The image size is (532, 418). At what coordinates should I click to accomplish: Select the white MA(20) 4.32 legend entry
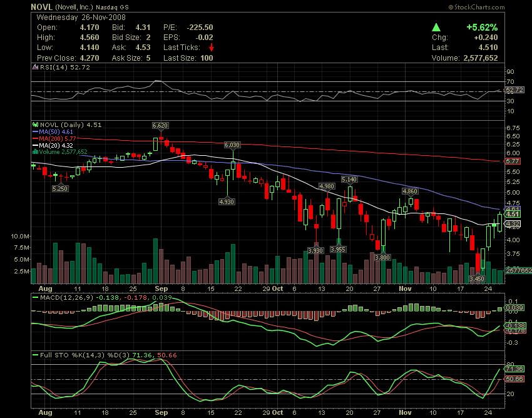click(x=53, y=146)
